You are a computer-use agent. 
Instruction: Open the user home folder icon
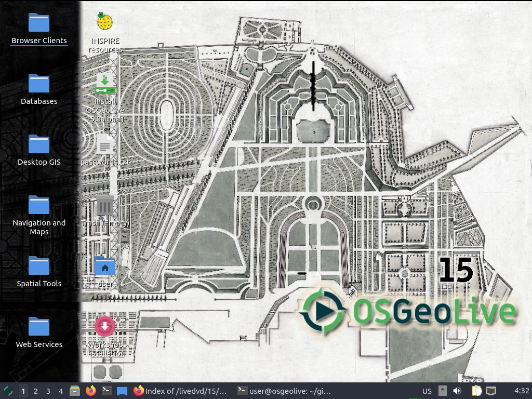coord(105,266)
